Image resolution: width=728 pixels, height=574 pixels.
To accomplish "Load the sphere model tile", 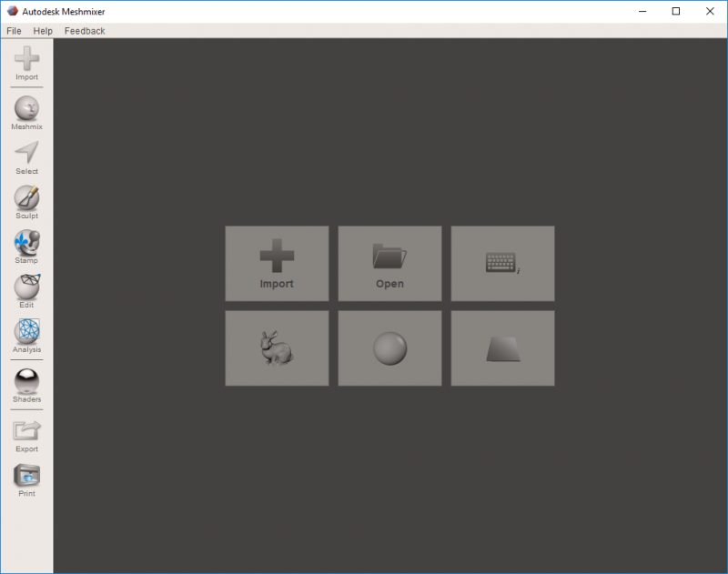I will click(x=389, y=348).
